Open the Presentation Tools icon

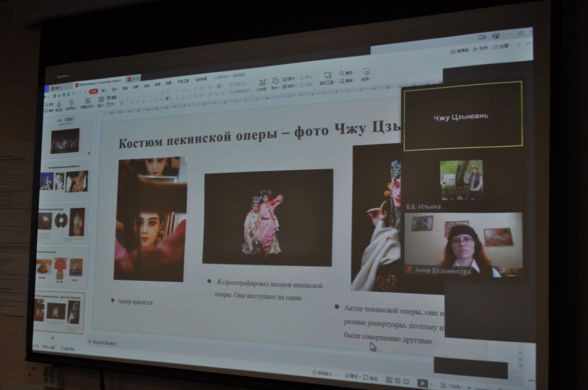[327, 76]
